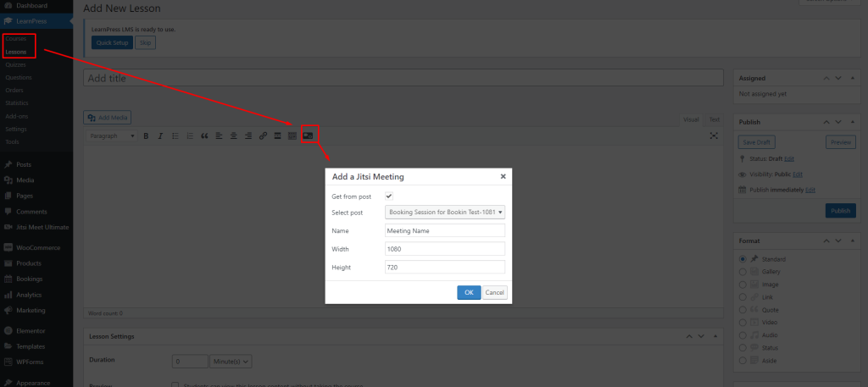Screen dimensions: 868x387
Task: Enter distraction-free fullscreen editor mode
Action: coord(714,136)
